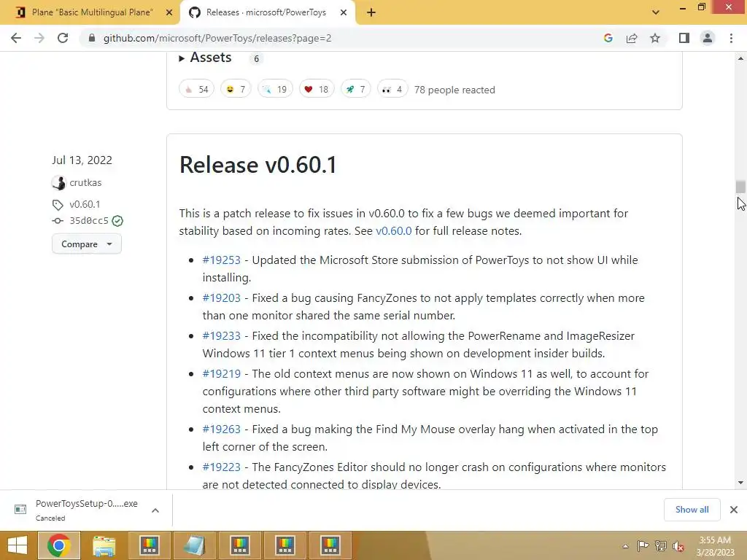Open the v0.60.1 tag link
Viewport: 747px width, 560px height.
click(x=85, y=204)
